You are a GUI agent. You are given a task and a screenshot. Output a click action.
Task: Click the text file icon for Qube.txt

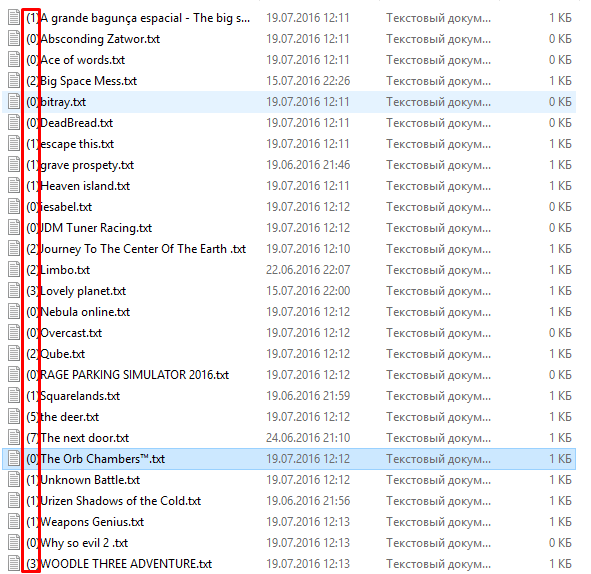(x=14, y=354)
